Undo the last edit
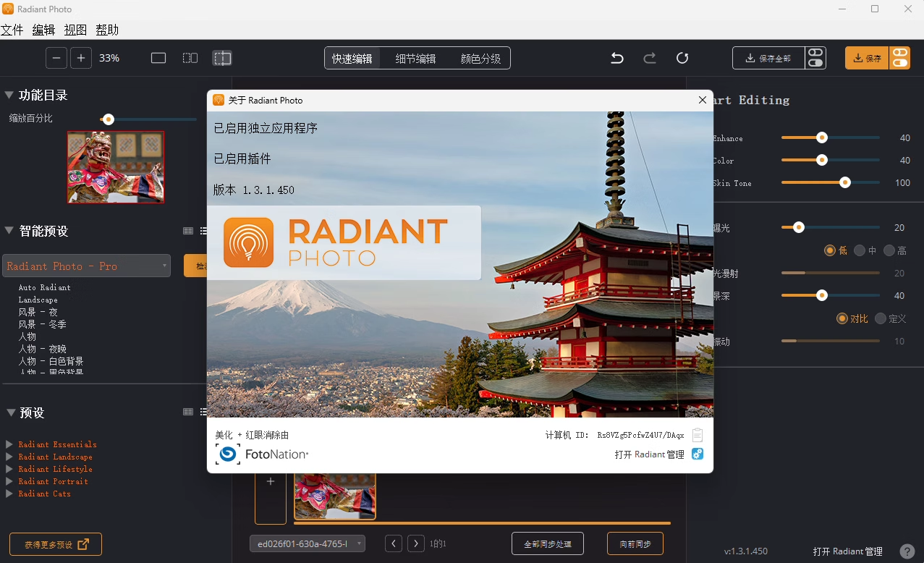 click(x=616, y=57)
